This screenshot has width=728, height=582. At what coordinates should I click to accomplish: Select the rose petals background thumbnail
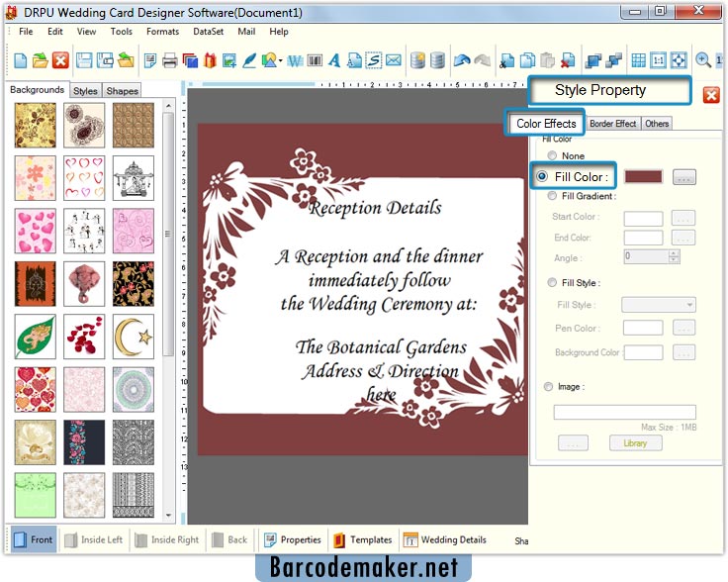coord(84,337)
